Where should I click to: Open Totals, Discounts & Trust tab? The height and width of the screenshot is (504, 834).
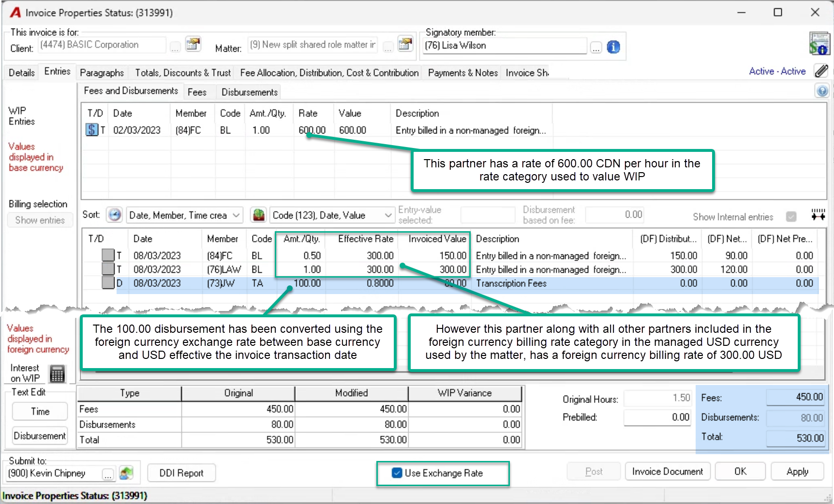[x=183, y=73]
